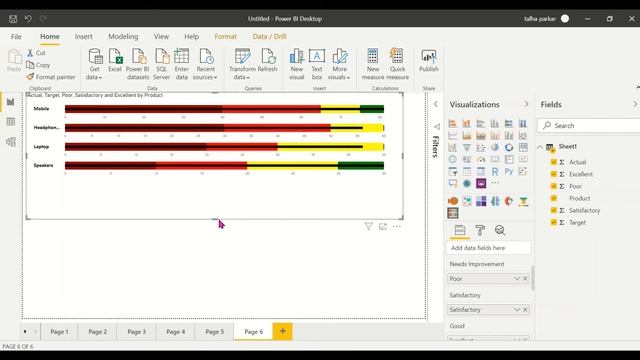The height and width of the screenshot is (360, 640).
Task: Open the visual's More options ellipsis
Action: 397,226
